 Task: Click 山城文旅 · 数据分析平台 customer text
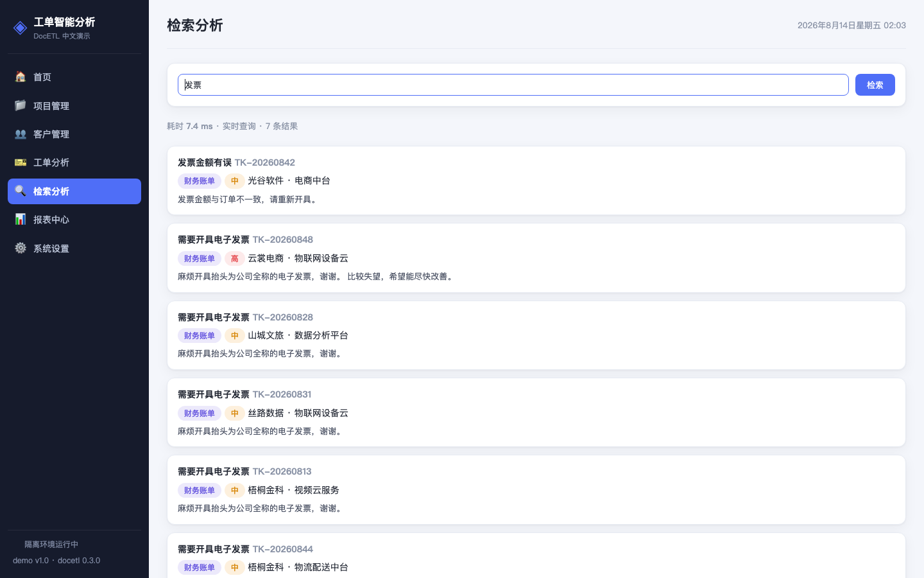tap(298, 335)
